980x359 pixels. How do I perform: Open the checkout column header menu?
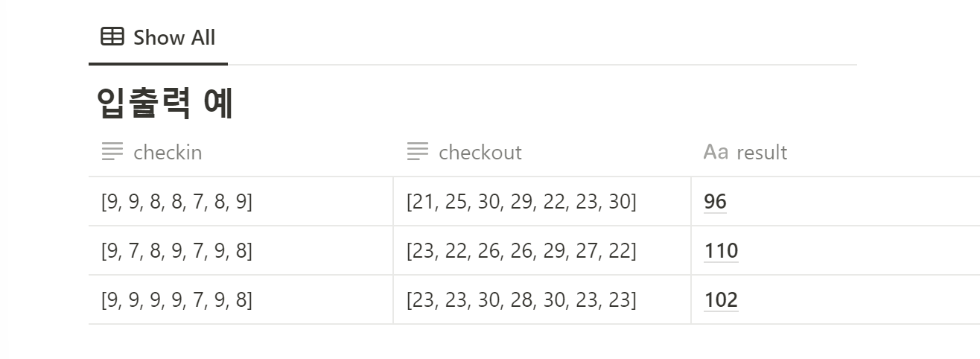(x=542, y=152)
